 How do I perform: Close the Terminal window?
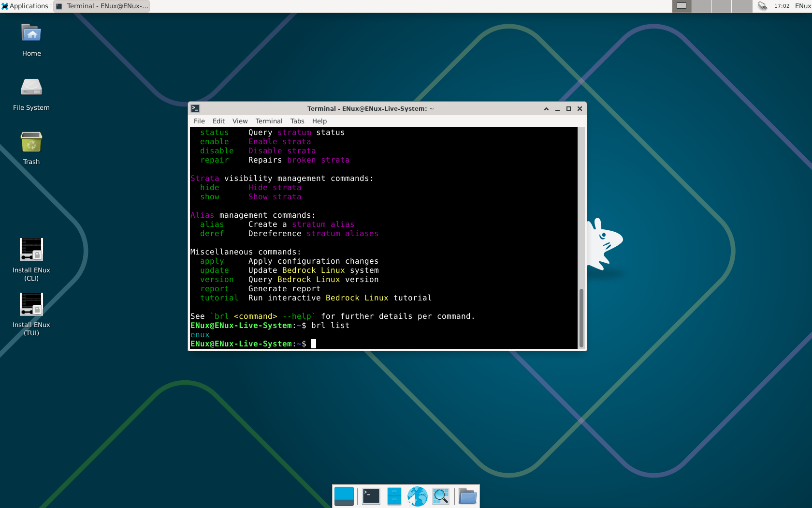tap(580, 109)
